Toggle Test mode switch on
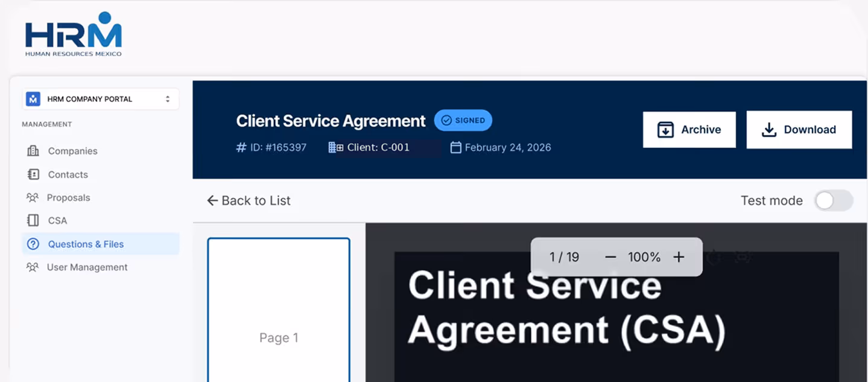 (x=834, y=200)
